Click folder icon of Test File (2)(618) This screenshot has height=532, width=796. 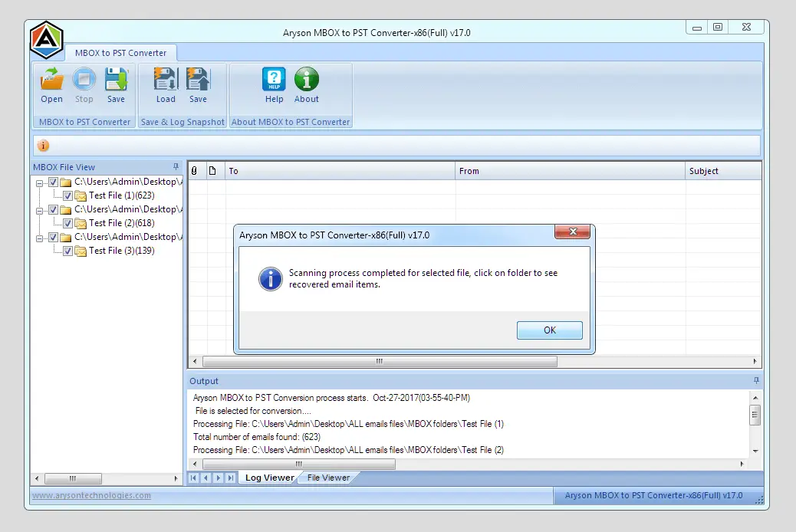(81, 223)
